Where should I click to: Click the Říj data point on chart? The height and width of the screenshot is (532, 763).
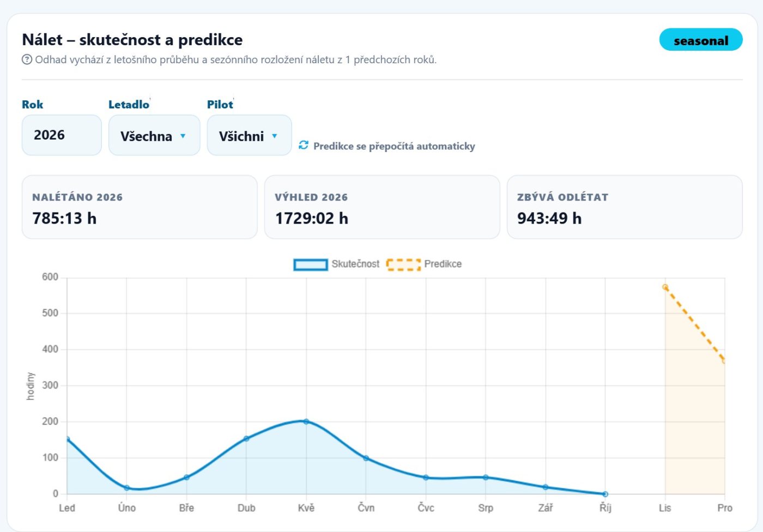click(x=605, y=494)
